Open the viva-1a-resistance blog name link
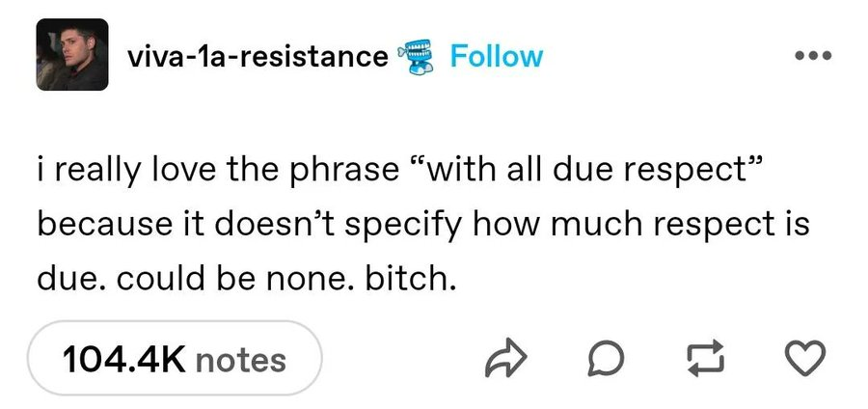Screen dimensions: 868x409 tap(258, 57)
